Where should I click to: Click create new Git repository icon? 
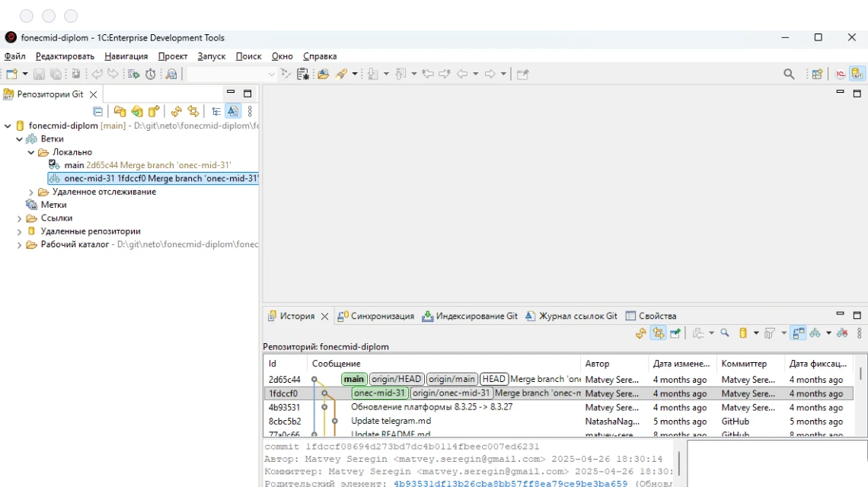[x=154, y=112]
